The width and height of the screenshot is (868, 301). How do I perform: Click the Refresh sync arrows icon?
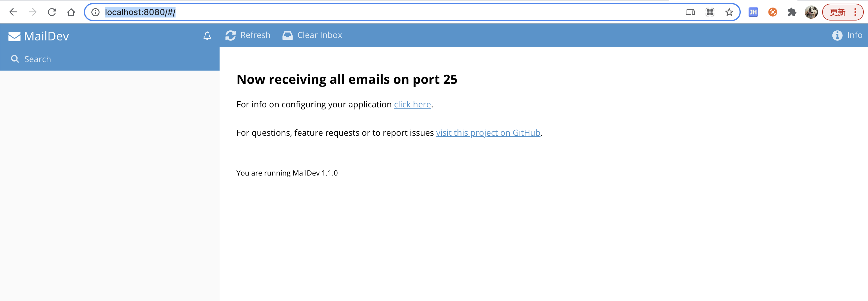click(x=230, y=35)
